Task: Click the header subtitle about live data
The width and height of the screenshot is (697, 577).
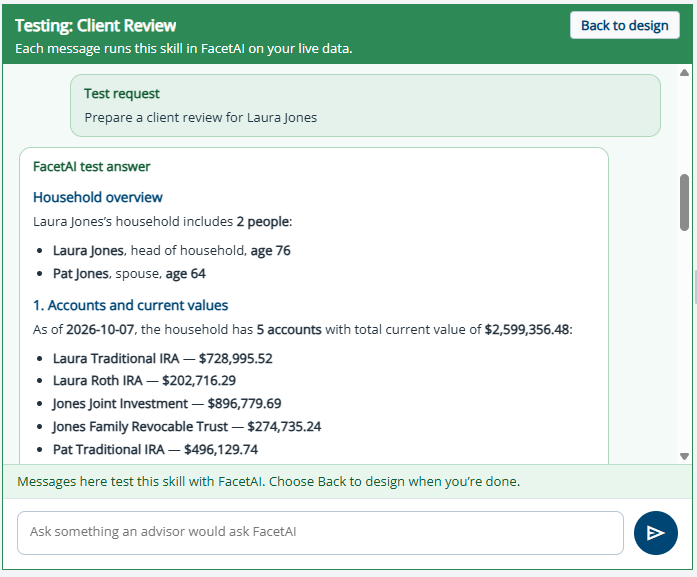Action: [184, 48]
